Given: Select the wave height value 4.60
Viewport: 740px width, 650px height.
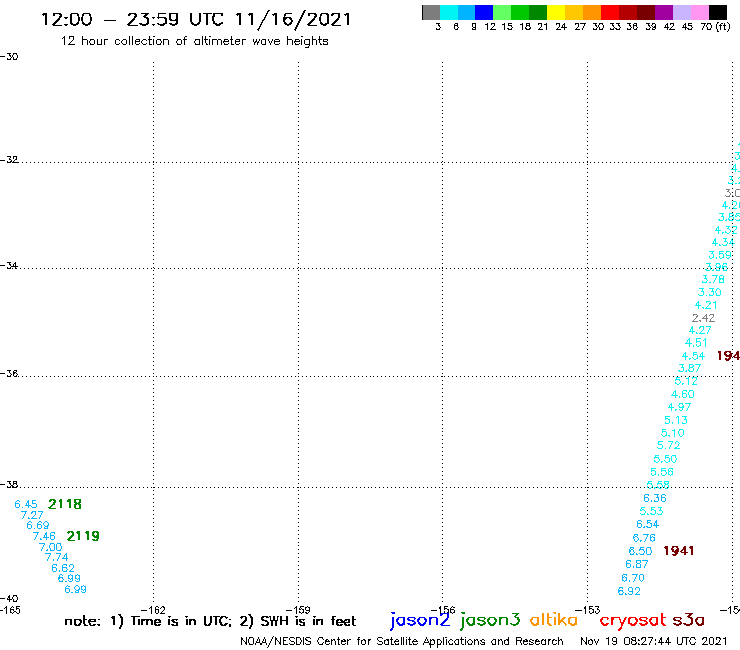Looking at the screenshot, I should tap(683, 394).
